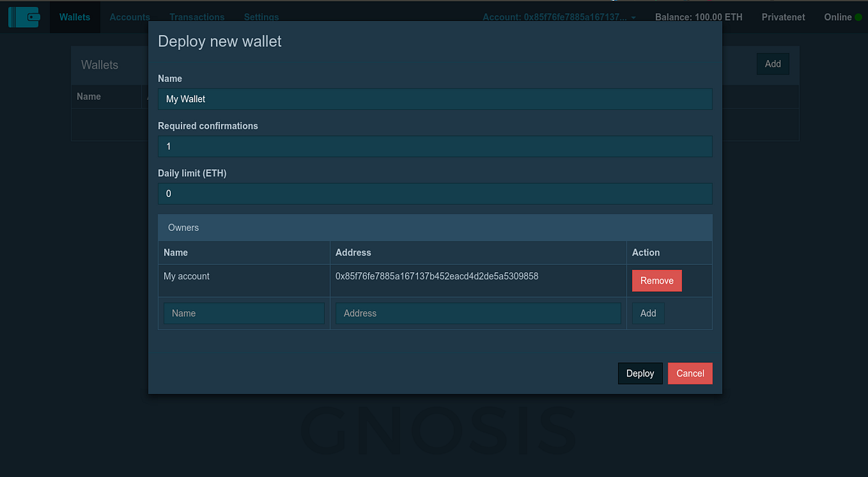Edit the Required confirmations field

click(x=435, y=146)
